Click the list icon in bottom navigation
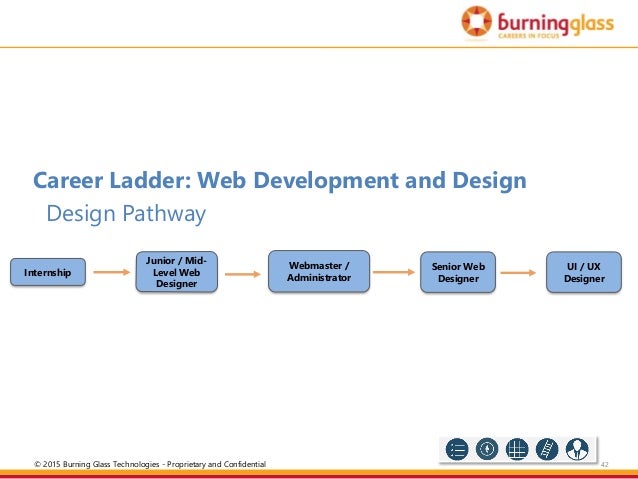The width and height of the screenshot is (638, 479). point(457,450)
